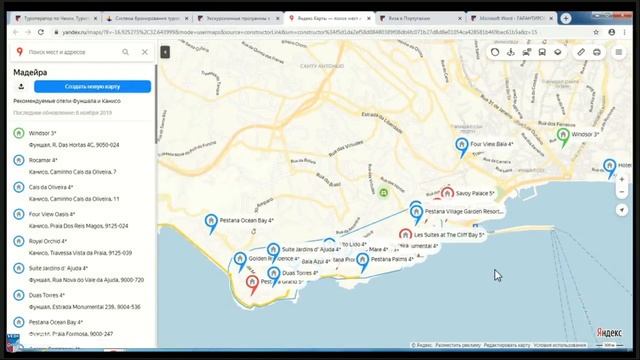
Task: Switch to Экскурсионные программы tab
Action: click(238, 18)
